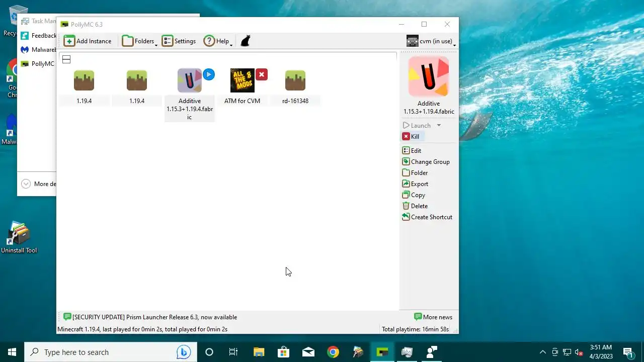Click the network tray icon
The height and width of the screenshot is (362, 644).
tap(567, 352)
